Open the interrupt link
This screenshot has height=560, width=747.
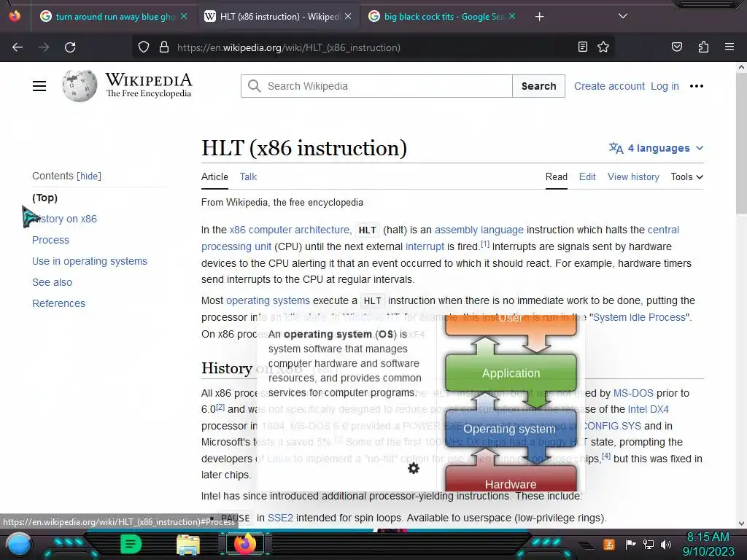coord(425,246)
